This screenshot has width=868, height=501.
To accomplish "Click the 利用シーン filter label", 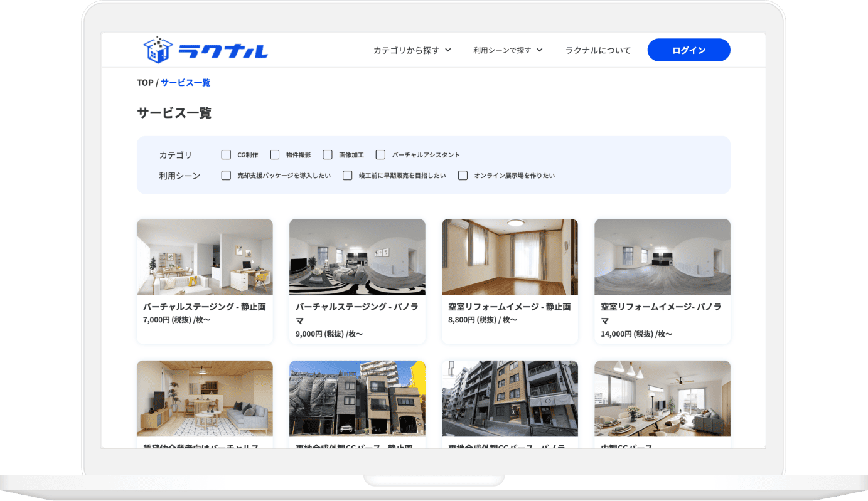I will pyautogui.click(x=179, y=176).
